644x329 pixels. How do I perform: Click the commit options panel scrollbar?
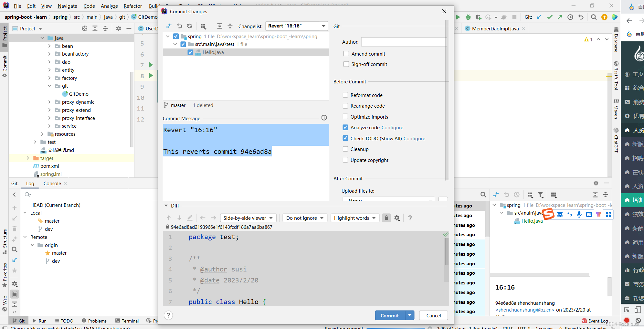coord(447,100)
